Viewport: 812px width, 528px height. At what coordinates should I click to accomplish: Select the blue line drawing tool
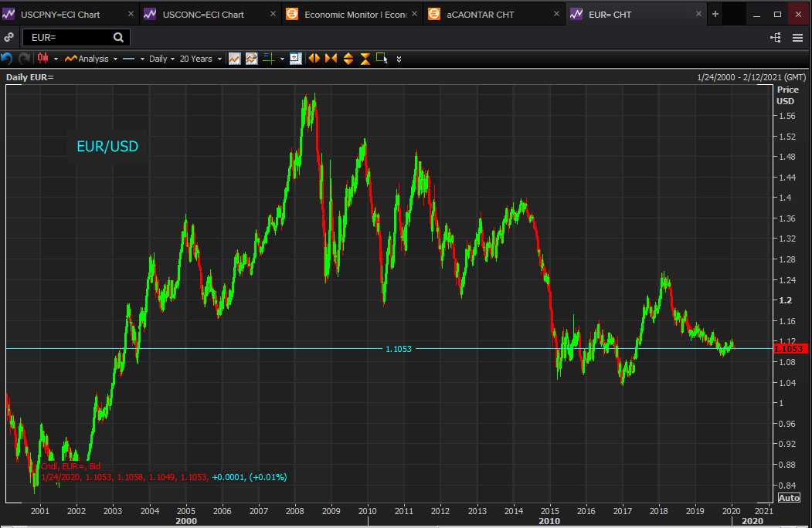coord(129,59)
